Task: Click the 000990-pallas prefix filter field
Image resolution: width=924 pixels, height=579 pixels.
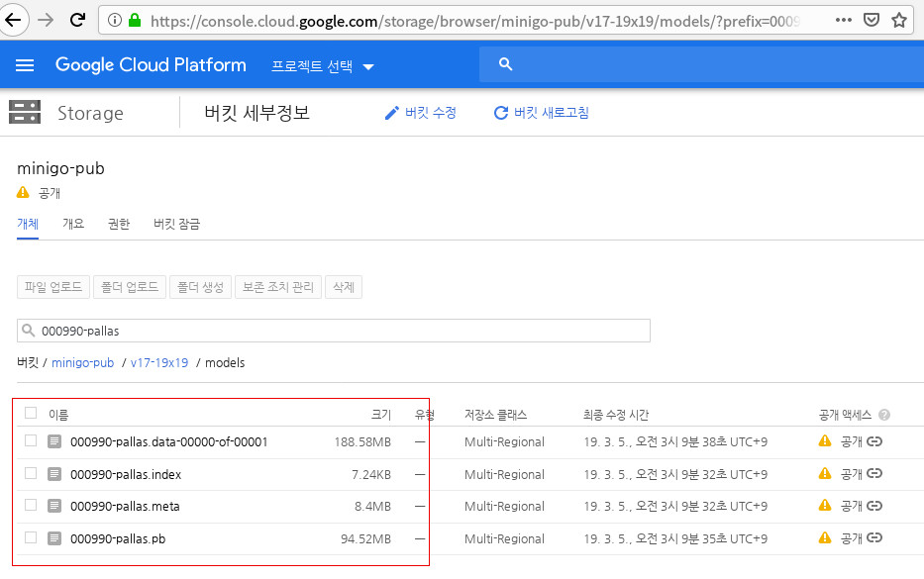Action: [334, 331]
